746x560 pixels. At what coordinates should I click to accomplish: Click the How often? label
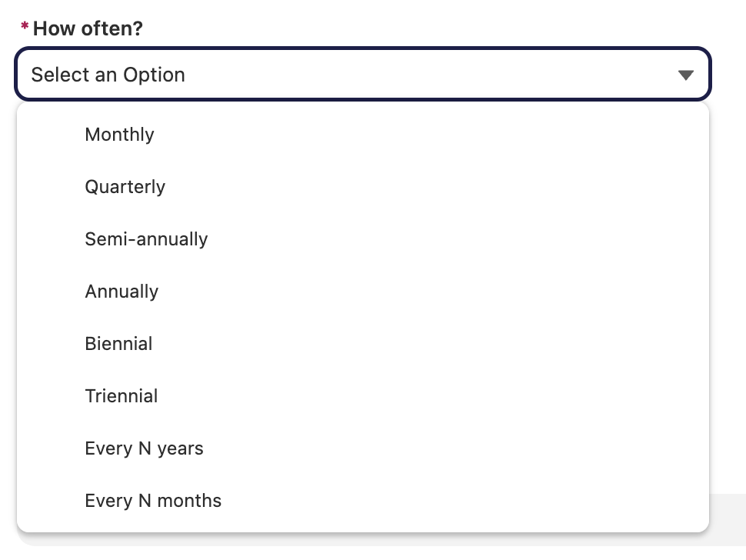[88, 28]
